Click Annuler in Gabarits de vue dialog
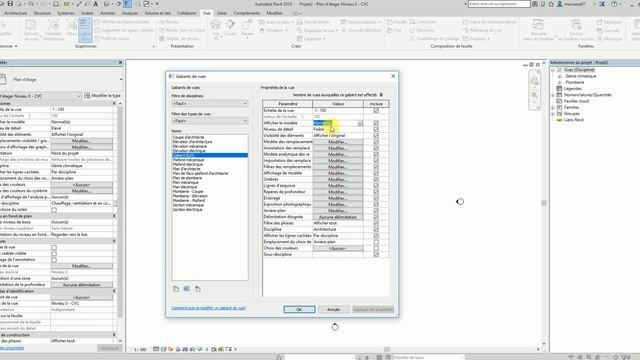Image resolution: width=640 pixels, height=360 pixels. 333,309
